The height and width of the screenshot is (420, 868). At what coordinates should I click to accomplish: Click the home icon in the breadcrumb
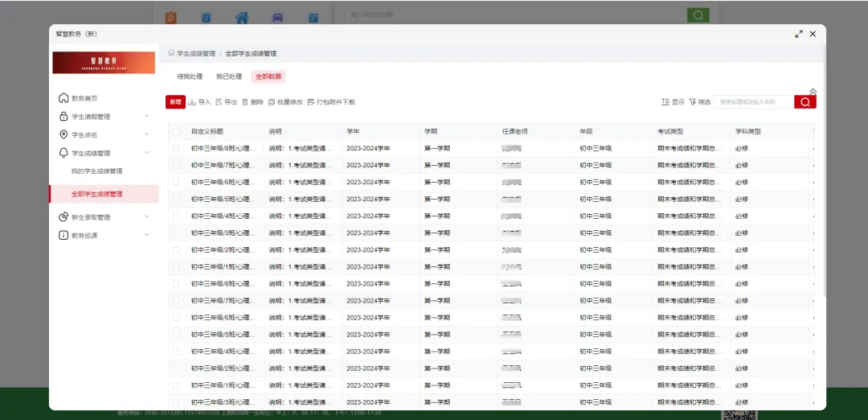pos(171,53)
